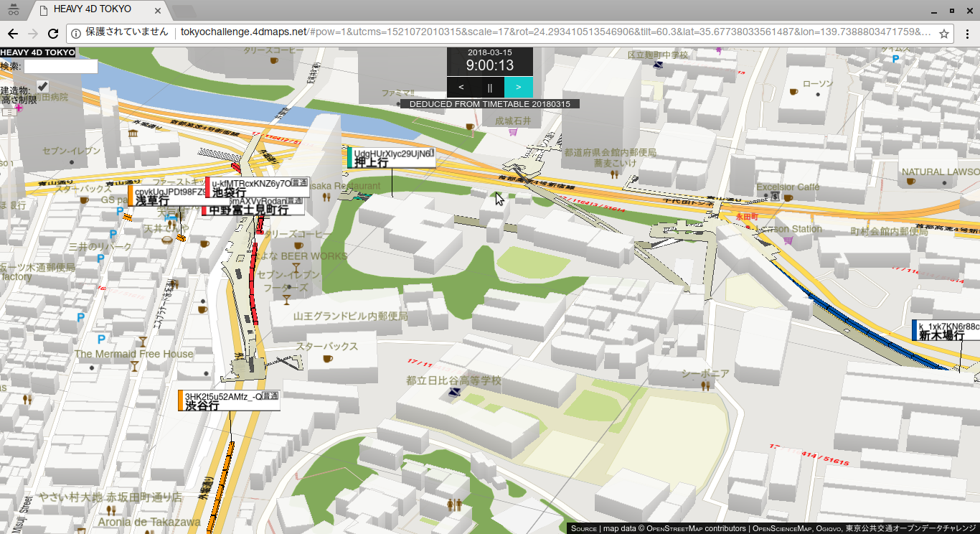Click the coffee icon under NATURAL LAWSON
The image size is (980, 534).
[911, 182]
